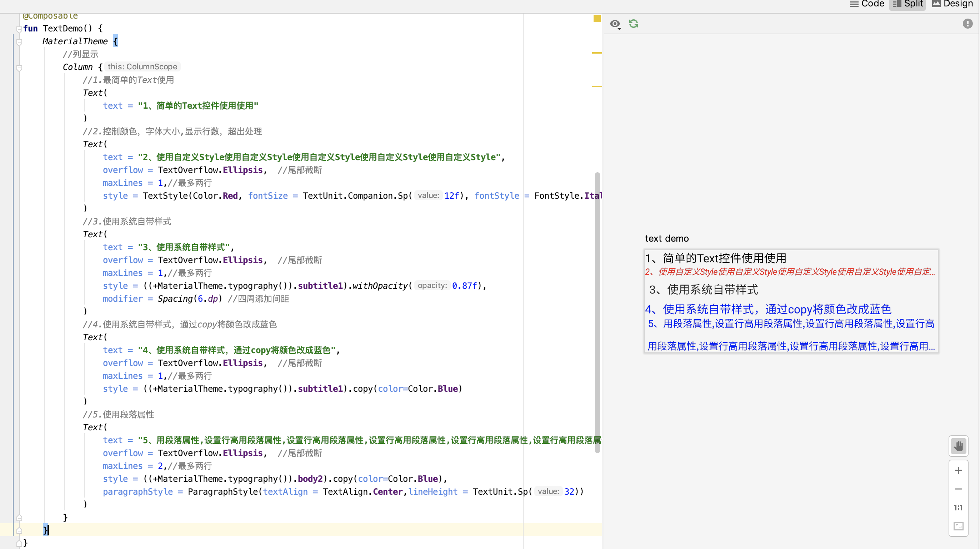Switch to Split view tab
The width and height of the screenshot is (980, 549).
click(908, 4)
